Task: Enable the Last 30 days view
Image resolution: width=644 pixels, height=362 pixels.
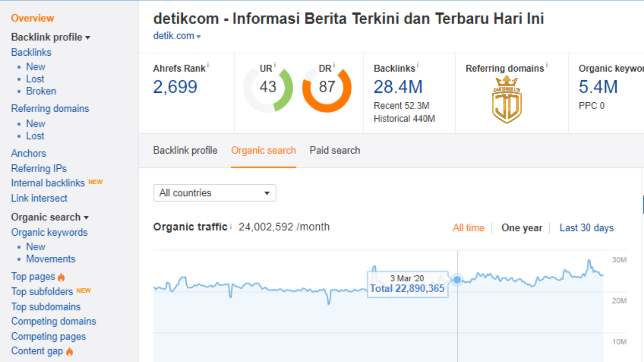Action: [586, 228]
